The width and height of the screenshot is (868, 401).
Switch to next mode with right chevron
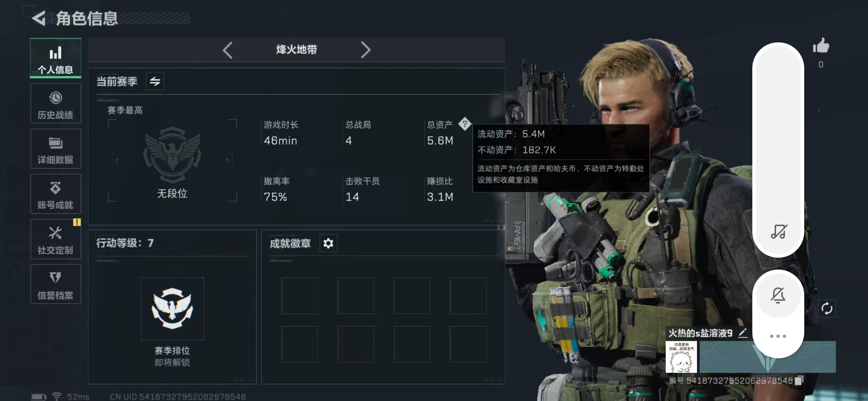point(366,50)
